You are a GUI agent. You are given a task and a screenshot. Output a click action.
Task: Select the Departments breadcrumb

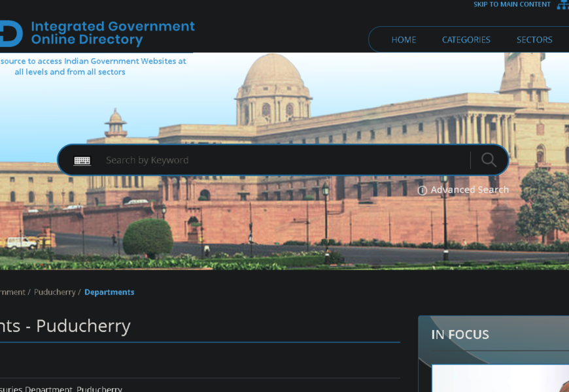(x=109, y=292)
